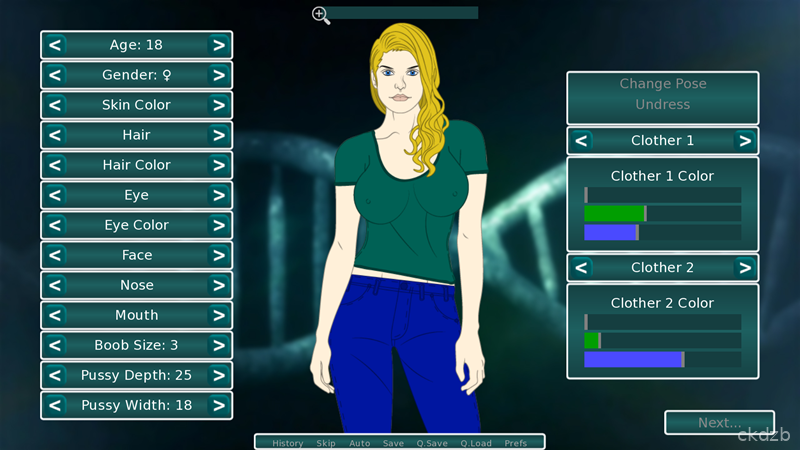The image size is (800, 450).
Task: Choose previous Mouth option
Action: [x=55, y=315]
